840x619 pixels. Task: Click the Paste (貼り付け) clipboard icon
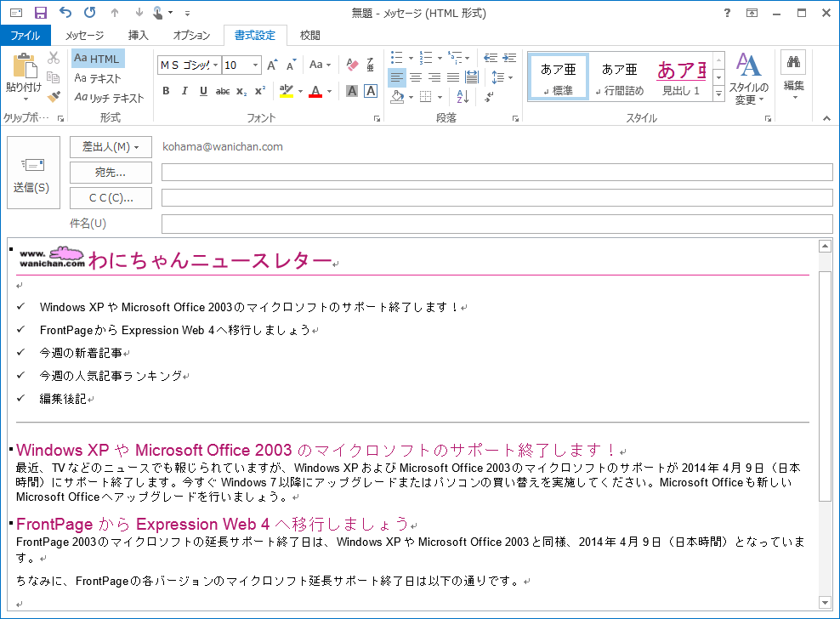tap(24, 66)
